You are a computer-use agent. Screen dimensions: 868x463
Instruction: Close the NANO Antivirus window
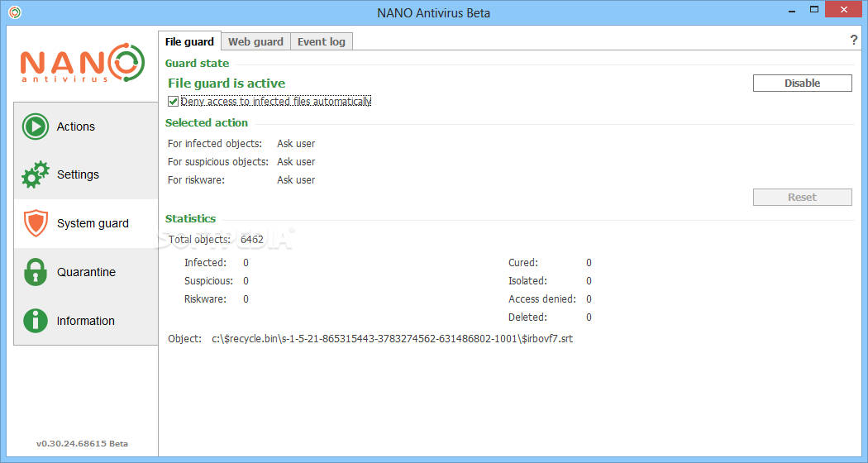coord(845,9)
